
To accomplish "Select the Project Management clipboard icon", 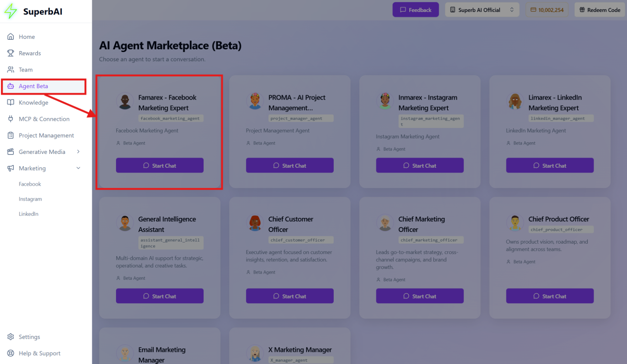I will coord(10,135).
